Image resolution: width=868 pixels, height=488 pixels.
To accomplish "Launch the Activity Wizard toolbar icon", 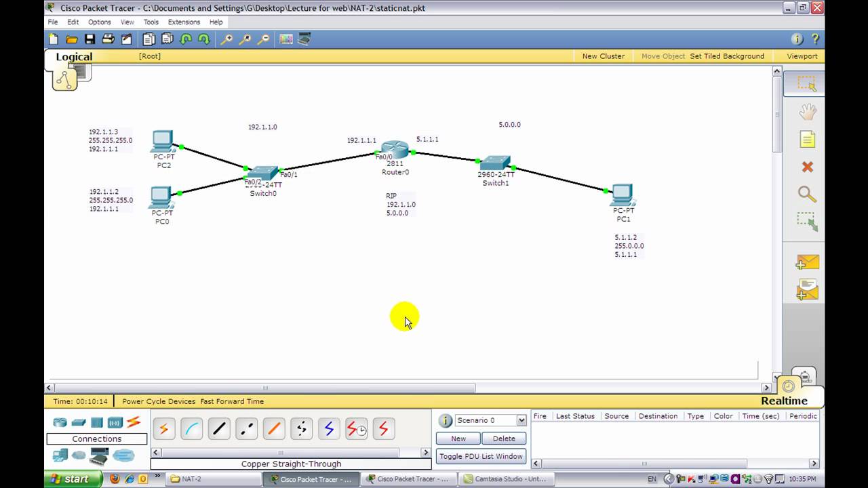I will 126,39.
